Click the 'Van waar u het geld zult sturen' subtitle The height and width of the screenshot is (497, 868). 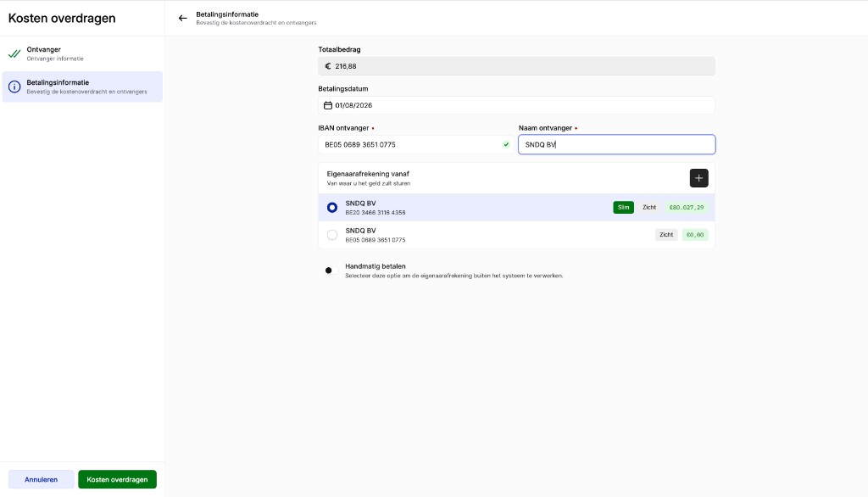point(369,183)
